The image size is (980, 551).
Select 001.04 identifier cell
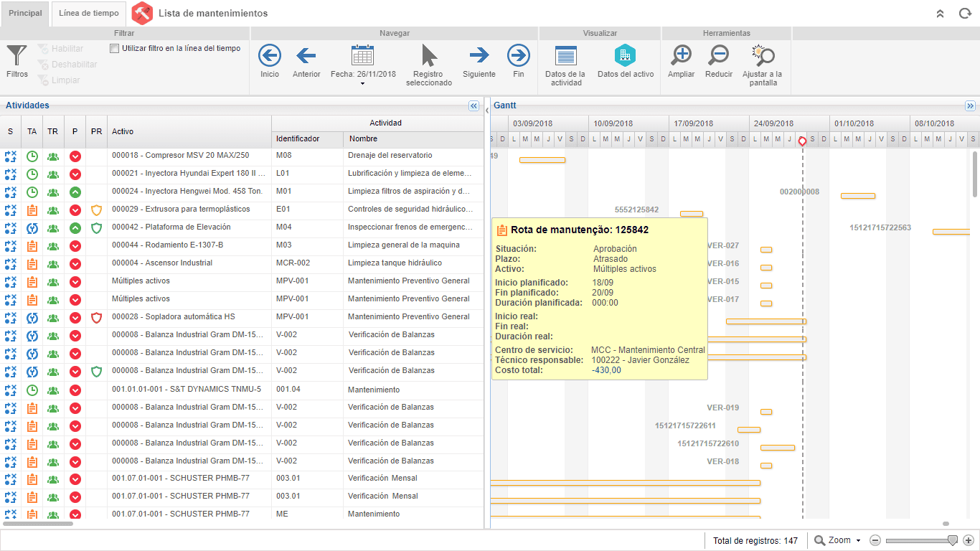pos(307,390)
